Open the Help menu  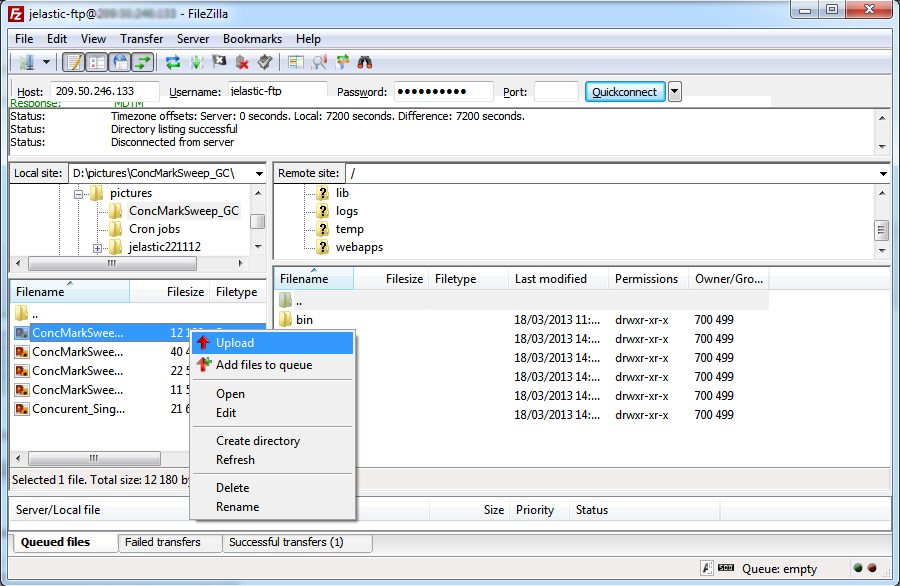click(308, 39)
